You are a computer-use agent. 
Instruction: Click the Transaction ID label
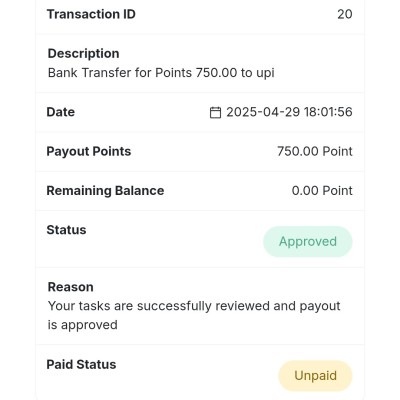pyautogui.click(x=91, y=14)
